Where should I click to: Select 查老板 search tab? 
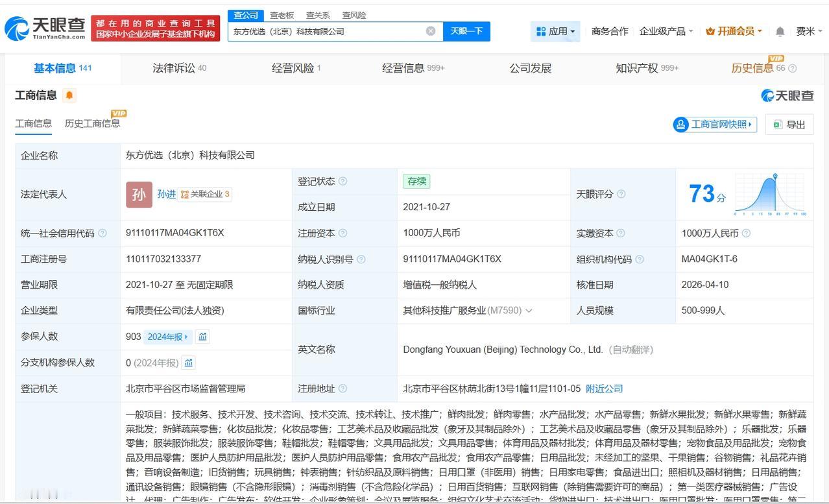[x=282, y=15]
